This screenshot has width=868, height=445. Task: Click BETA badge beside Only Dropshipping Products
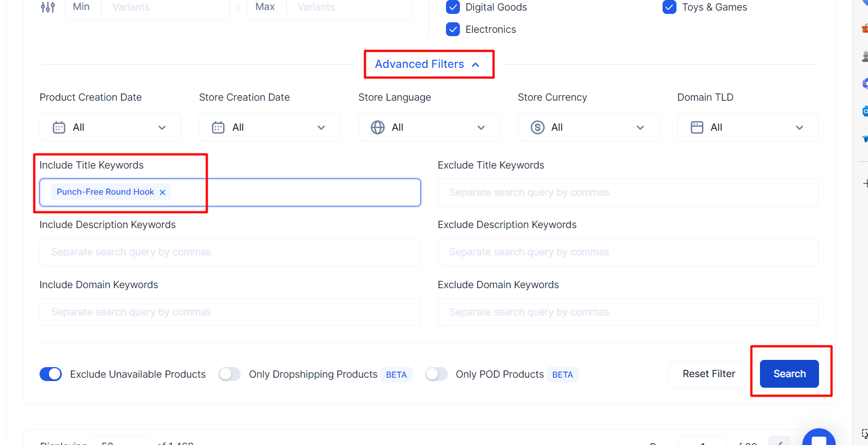396,375
